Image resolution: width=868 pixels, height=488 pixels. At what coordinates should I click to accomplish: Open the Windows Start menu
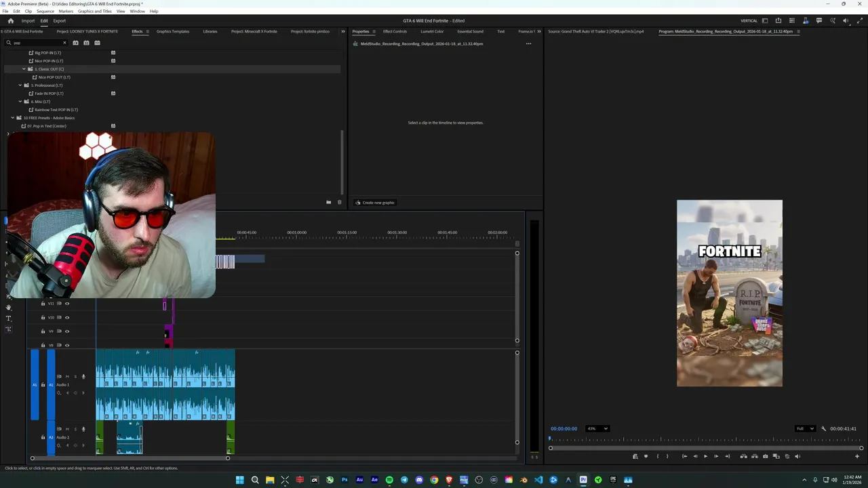pyautogui.click(x=240, y=480)
